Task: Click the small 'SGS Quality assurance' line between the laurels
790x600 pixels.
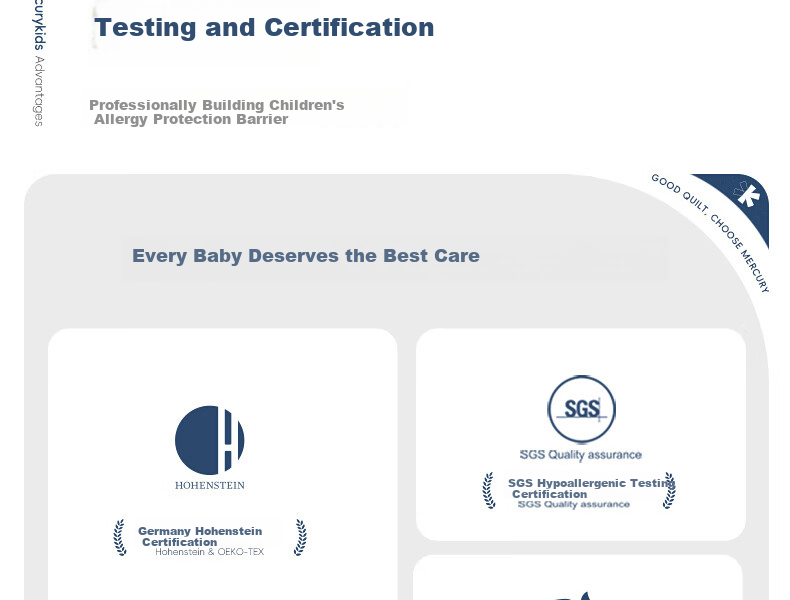Action: pos(573,504)
